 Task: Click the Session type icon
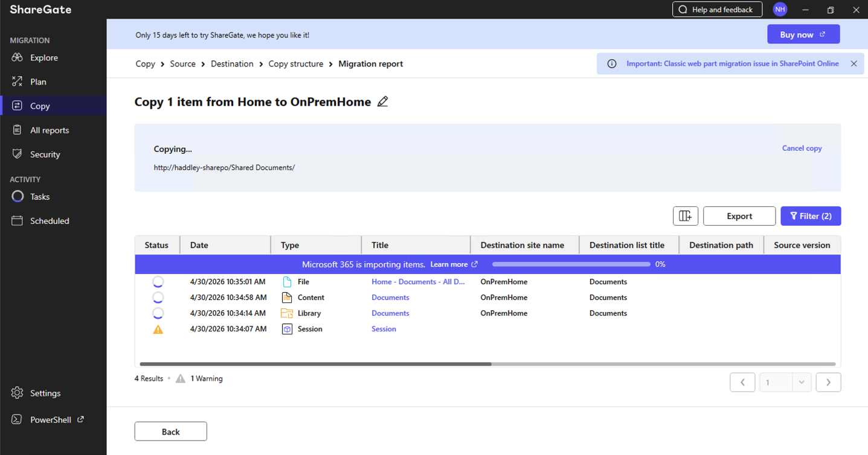click(x=287, y=329)
